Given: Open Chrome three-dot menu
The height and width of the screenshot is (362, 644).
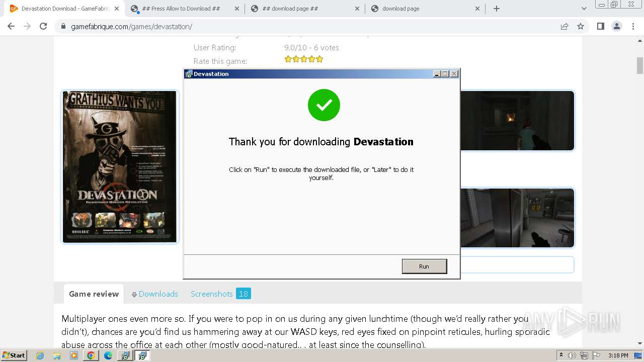Looking at the screenshot, I should pyautogui.click(x=633, y=26).
